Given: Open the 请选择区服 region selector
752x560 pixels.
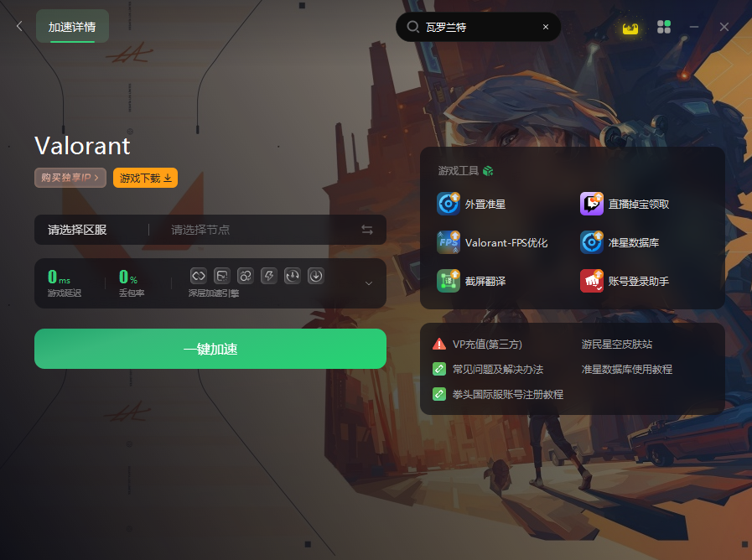Looking at the screenshot, I should click(x=77, y=231).
